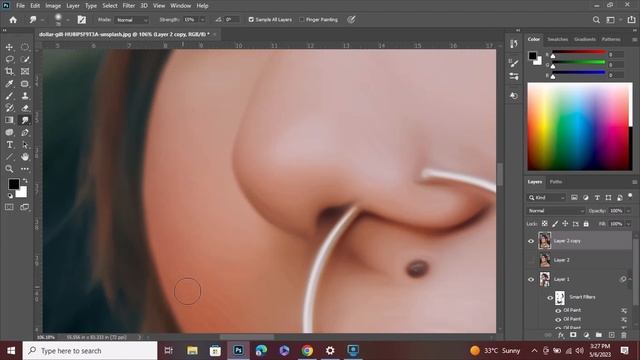Open the File menu
The width and height of the screenshot is (640, 360).
tap(20, 6)
